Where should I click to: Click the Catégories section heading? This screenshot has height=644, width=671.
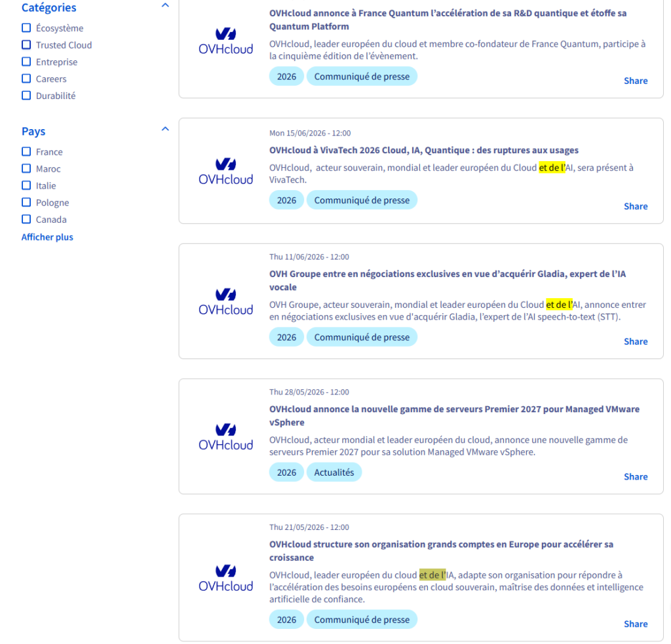48,7
